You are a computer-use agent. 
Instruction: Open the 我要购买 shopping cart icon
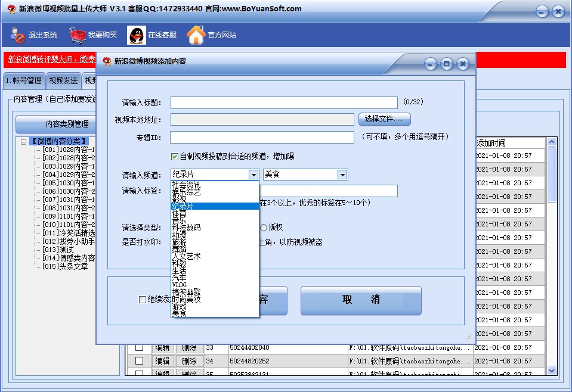pos(78,35)
